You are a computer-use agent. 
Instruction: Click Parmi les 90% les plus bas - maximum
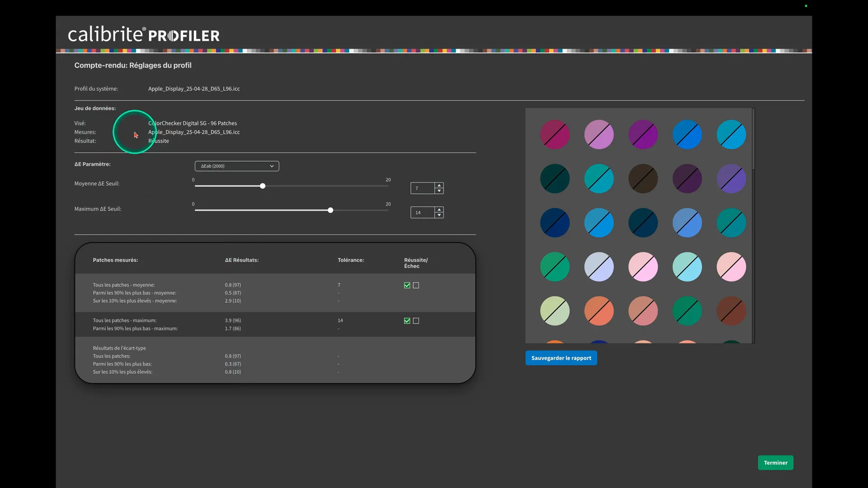(x=135, y=328)
